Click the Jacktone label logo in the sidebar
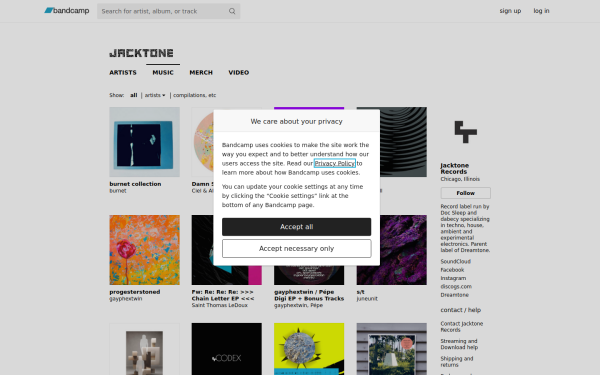The width and height of the screenshot is (600, 375). pos(465,132)
